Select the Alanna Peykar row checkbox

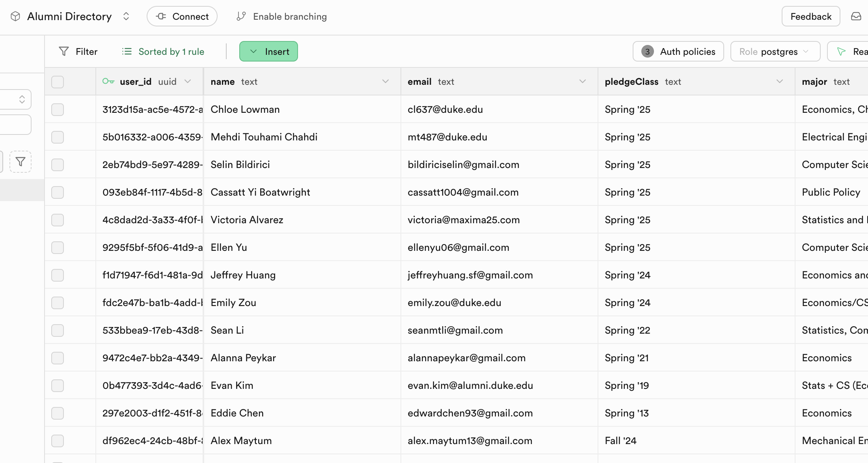click(58, 358)
